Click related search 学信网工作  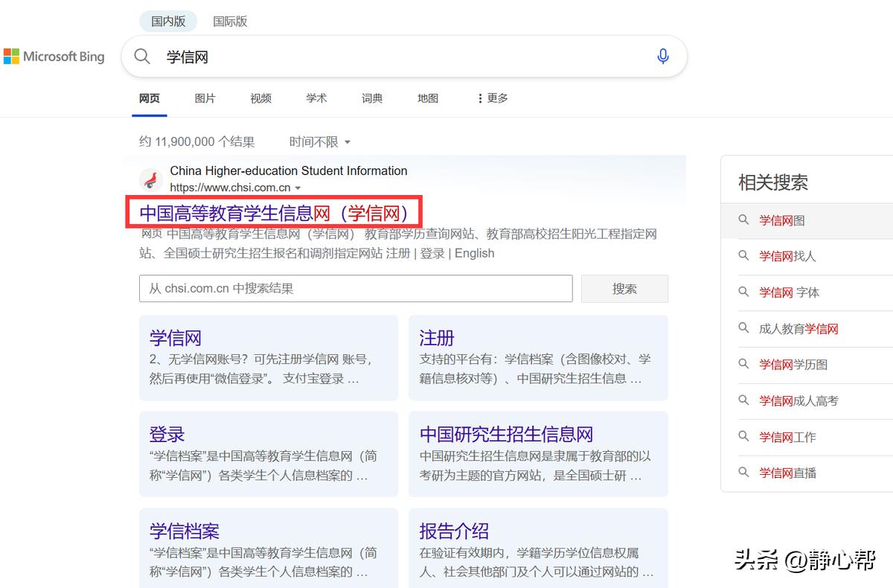pyautogui.click(x=787, y=437)
